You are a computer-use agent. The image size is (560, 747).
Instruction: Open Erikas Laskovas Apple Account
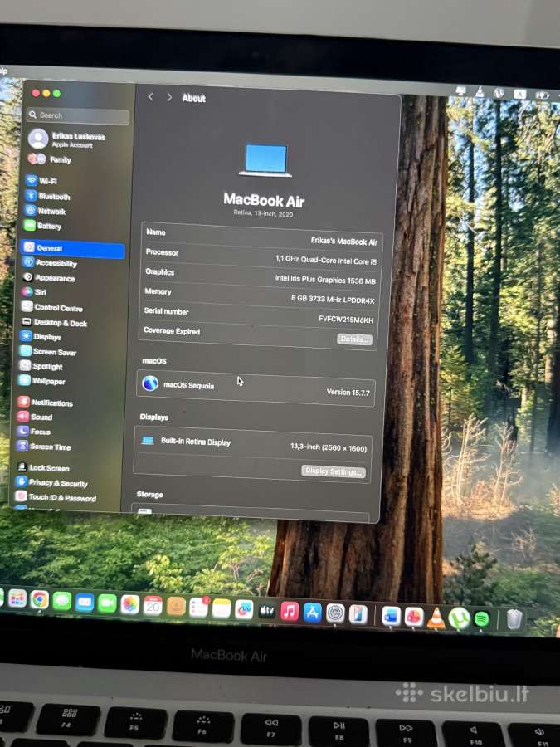(66, 139)
